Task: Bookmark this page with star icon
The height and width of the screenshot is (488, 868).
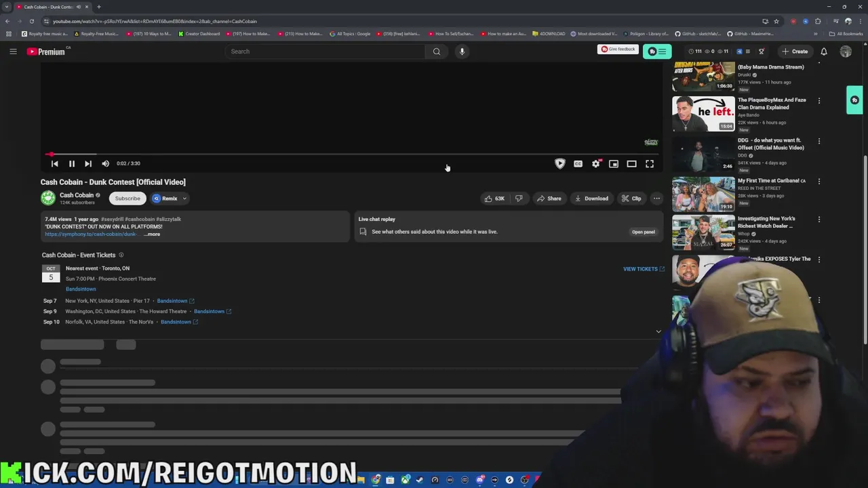Action: 776,21
